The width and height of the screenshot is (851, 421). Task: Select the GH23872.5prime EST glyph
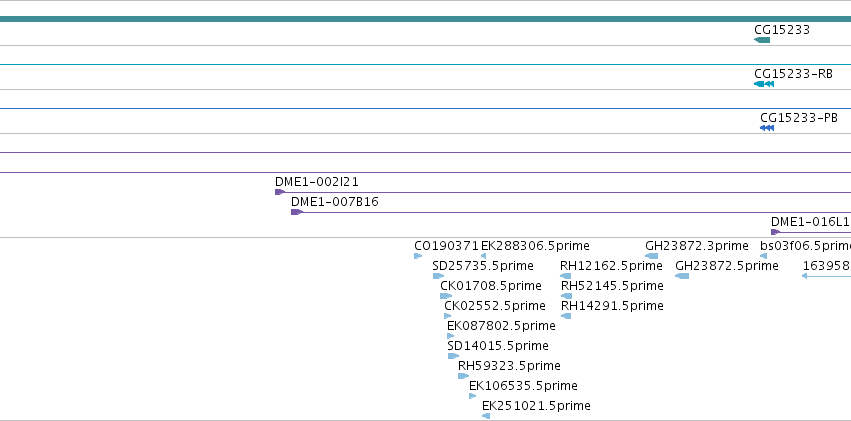[x=682, y=276]
